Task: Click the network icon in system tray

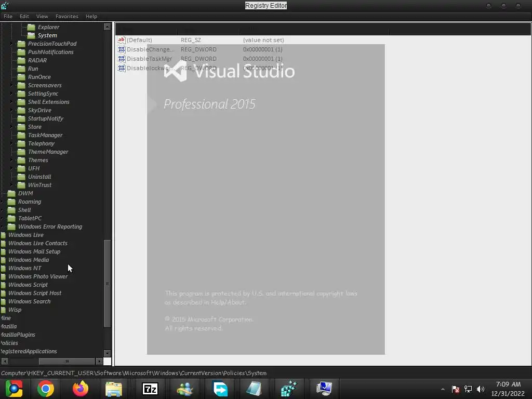Action: click(468, 389)
